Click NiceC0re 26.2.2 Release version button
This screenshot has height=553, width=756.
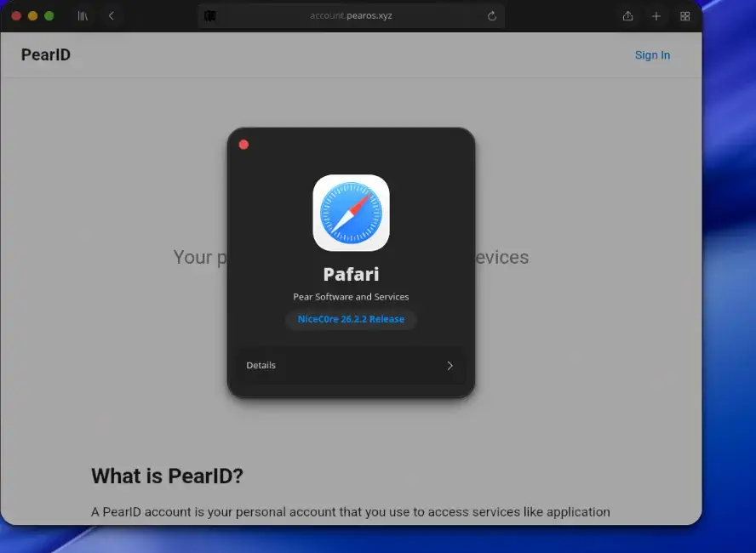tap(351, 319)
